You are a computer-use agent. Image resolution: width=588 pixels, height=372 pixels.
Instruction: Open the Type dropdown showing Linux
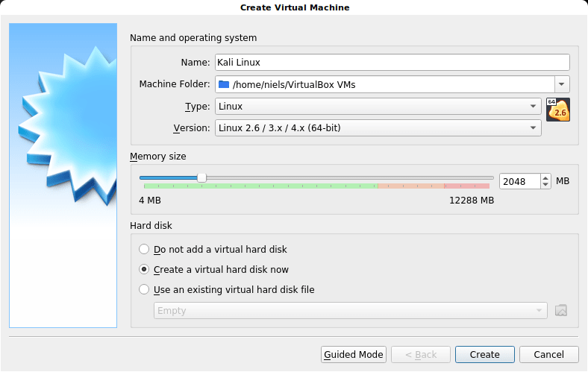tap(378, 107)
